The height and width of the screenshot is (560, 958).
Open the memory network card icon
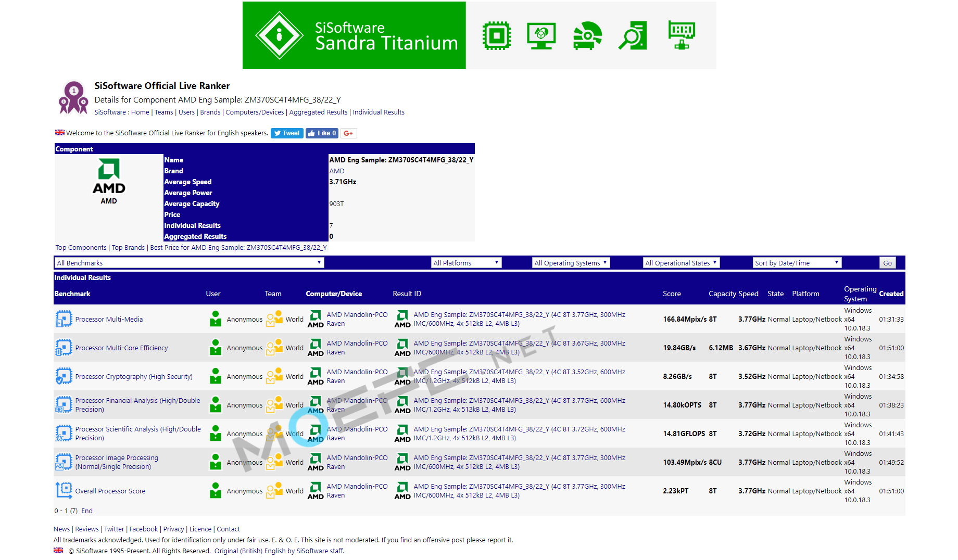[x=682, y=35]
